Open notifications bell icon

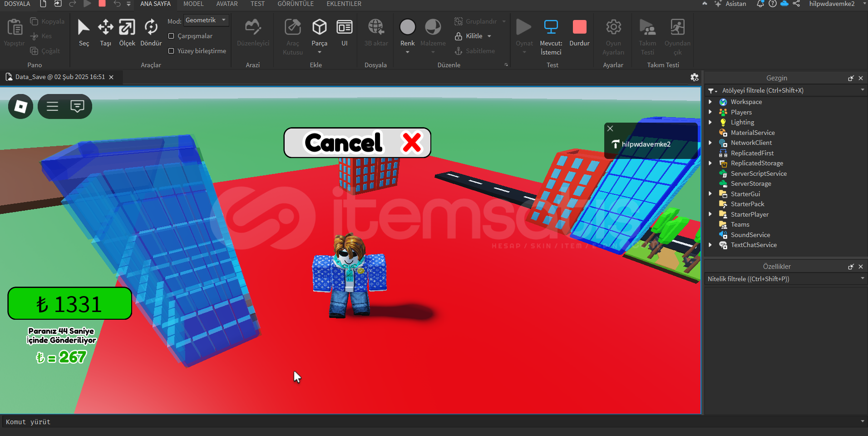tap(760, 4)
